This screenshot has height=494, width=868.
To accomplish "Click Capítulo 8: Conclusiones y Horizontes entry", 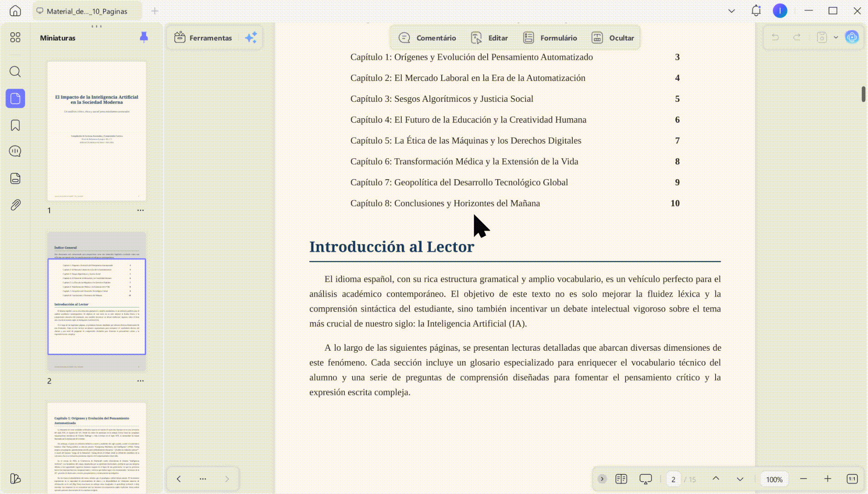I will (445, 203).
